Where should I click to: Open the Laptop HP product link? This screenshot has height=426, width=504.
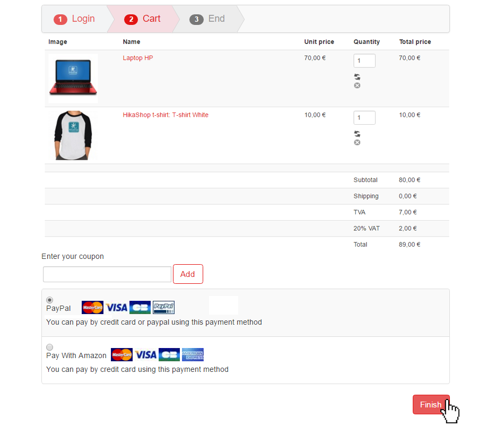138,58
